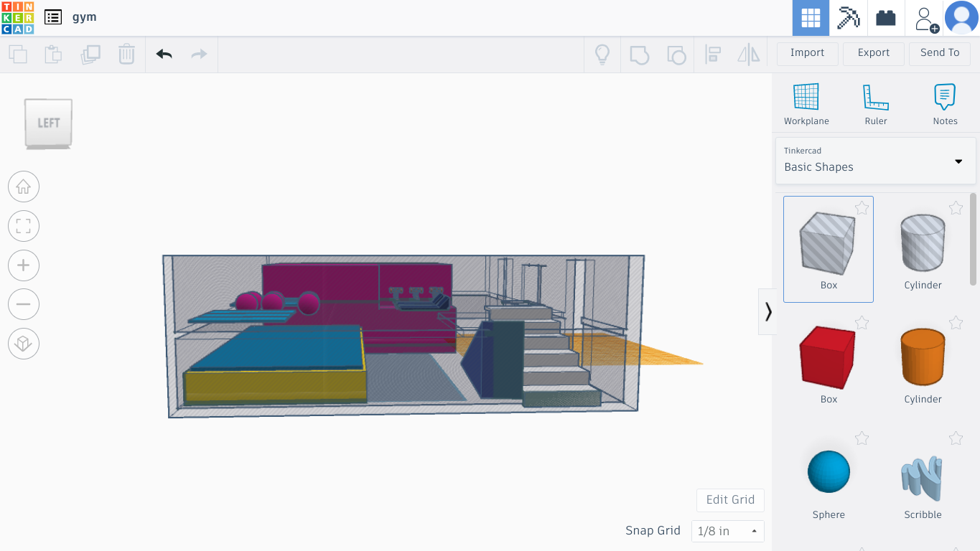Select the Scribble shape
The image size is (980, 551).
pos(923,479)
